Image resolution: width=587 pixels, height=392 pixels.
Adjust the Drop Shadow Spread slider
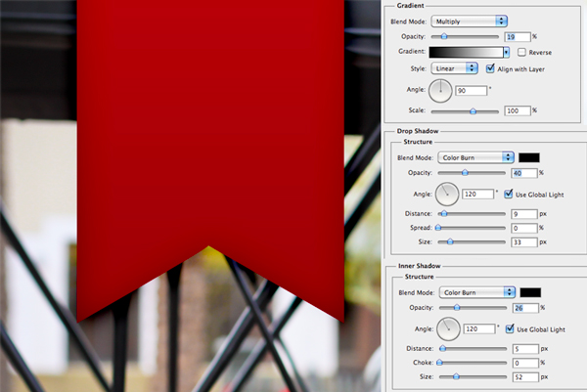438,228
